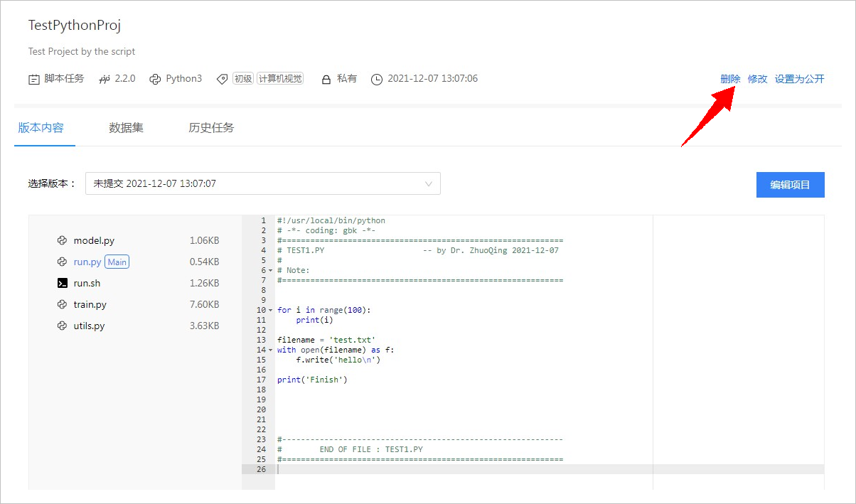Click the 3.63KB size of utils.py
This screenshot has width=856, height=504.
tap(205, 326)
